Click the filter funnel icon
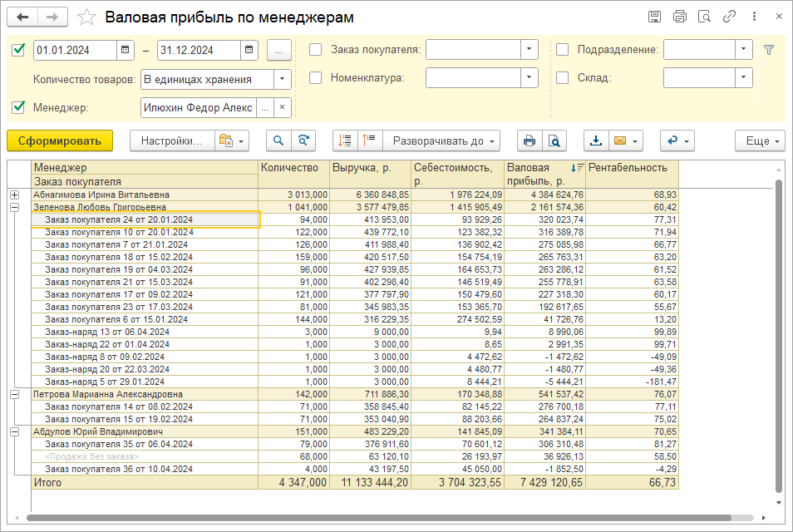 (769, 50)
